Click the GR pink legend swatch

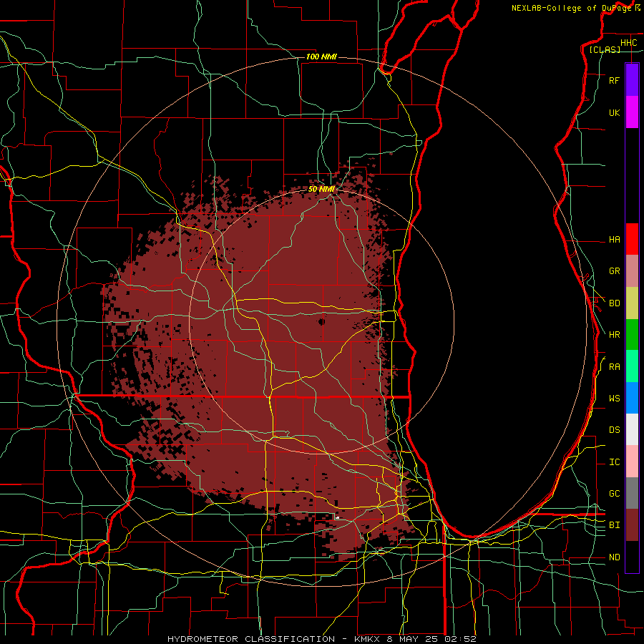[632, 271]
